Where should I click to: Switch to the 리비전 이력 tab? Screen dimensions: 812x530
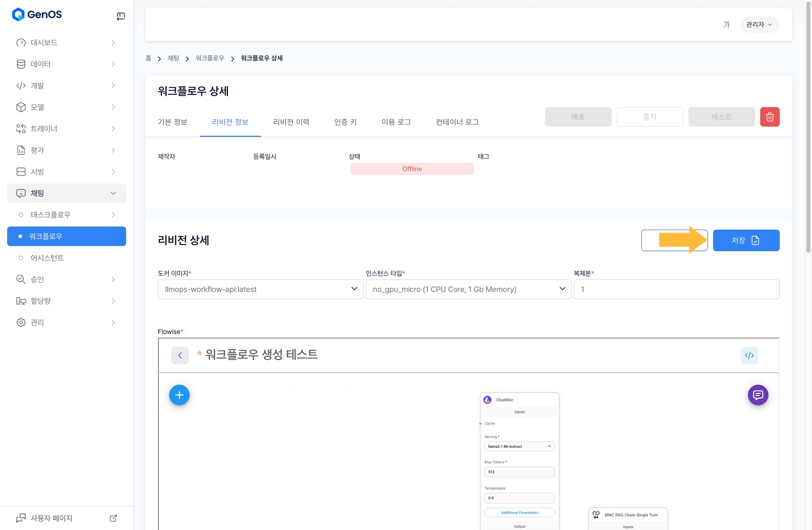tap(291, 122)
